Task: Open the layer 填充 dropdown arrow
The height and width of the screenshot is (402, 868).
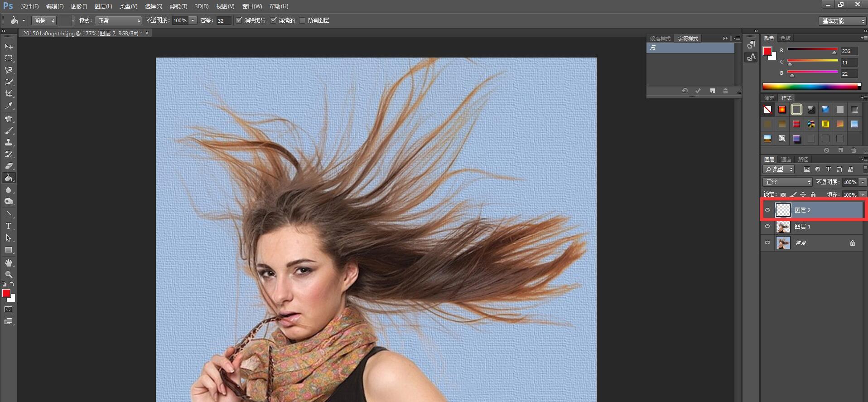Action: coord(863,194)
